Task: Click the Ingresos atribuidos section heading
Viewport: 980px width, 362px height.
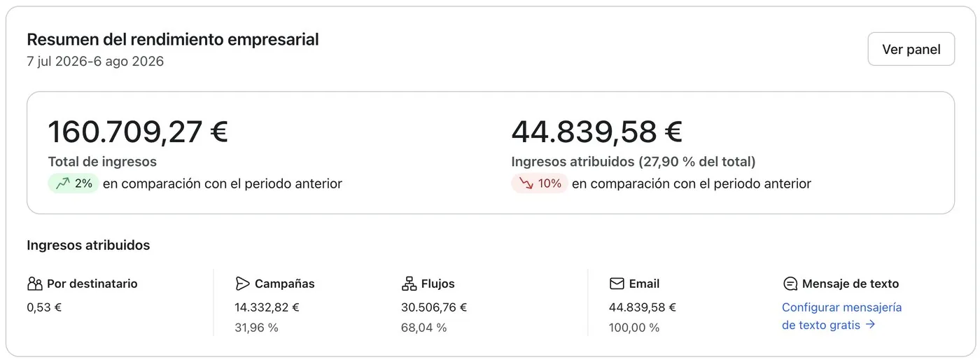Action: [88, 245]
